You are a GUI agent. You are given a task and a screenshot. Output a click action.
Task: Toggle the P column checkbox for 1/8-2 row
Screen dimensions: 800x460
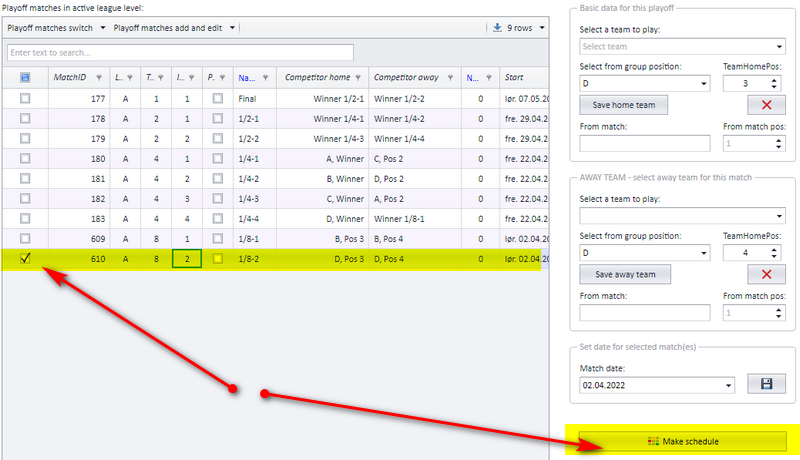tap(218, 259)
